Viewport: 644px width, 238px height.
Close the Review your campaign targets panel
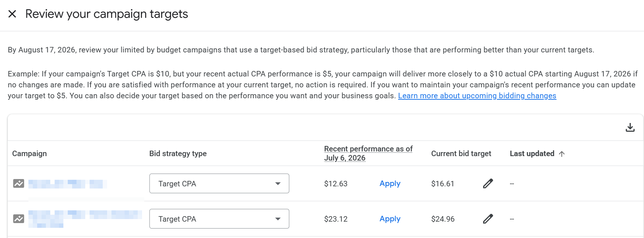(x=12, y=14)
